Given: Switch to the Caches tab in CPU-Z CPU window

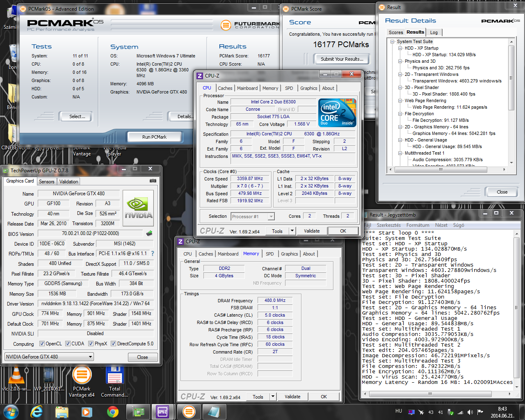Looking at the screenshot, I should (x=225, y=88).
